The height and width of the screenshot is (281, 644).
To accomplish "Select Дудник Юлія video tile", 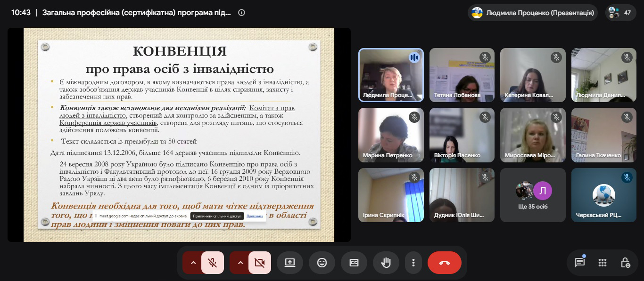I will pos(462,195).
